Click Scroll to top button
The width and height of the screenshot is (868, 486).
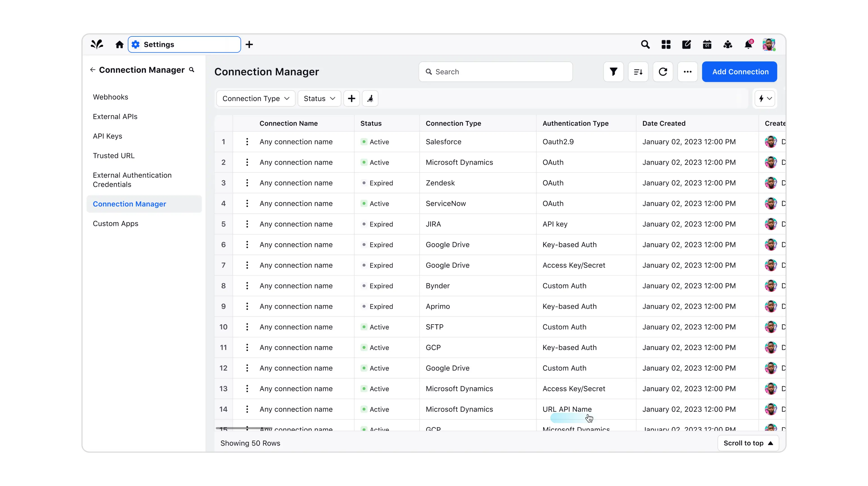click(x=748, y=443)
